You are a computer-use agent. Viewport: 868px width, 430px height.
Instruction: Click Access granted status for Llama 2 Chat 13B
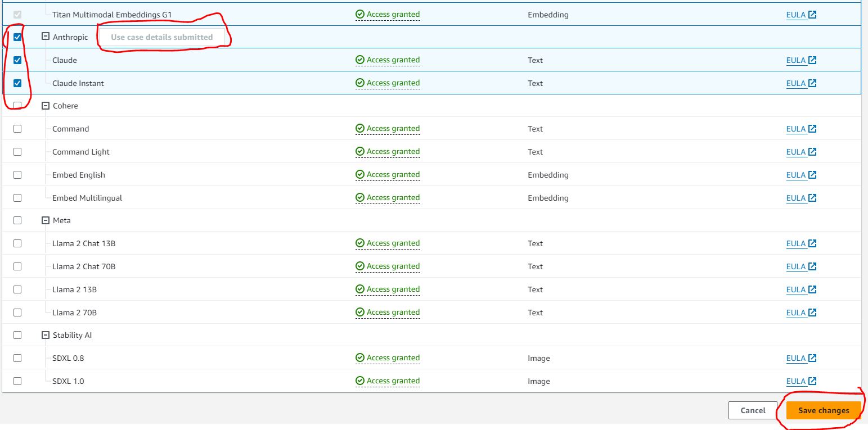coord(388,243)
